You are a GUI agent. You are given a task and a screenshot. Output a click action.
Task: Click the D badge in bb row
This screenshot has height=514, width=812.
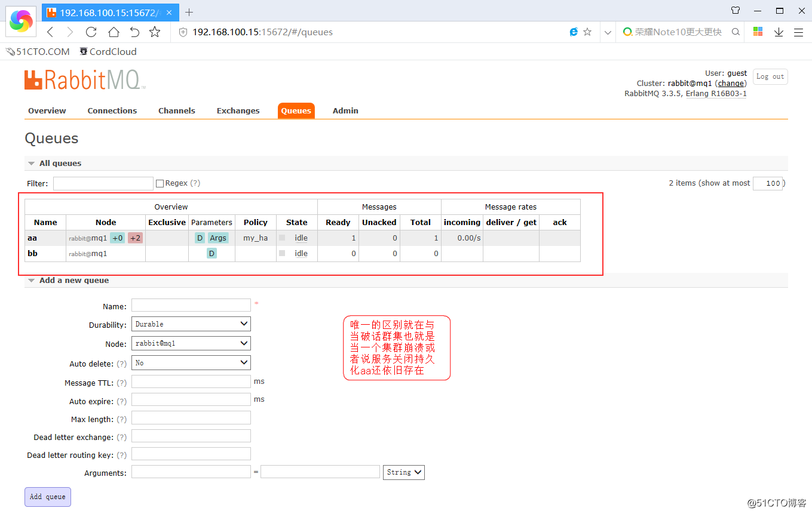click(212, 253)
